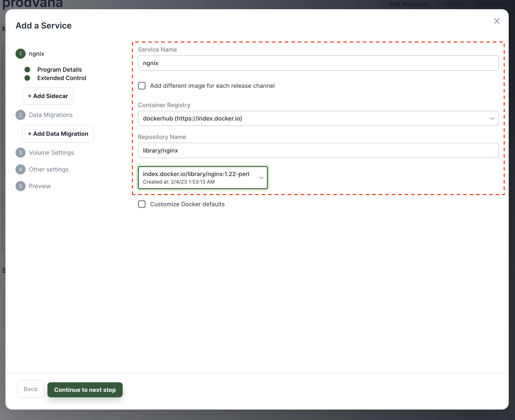Click the green dot beside Program Details
Viewport: 515px width, 420px height.
pyautogui.click(x=27, y=70)
